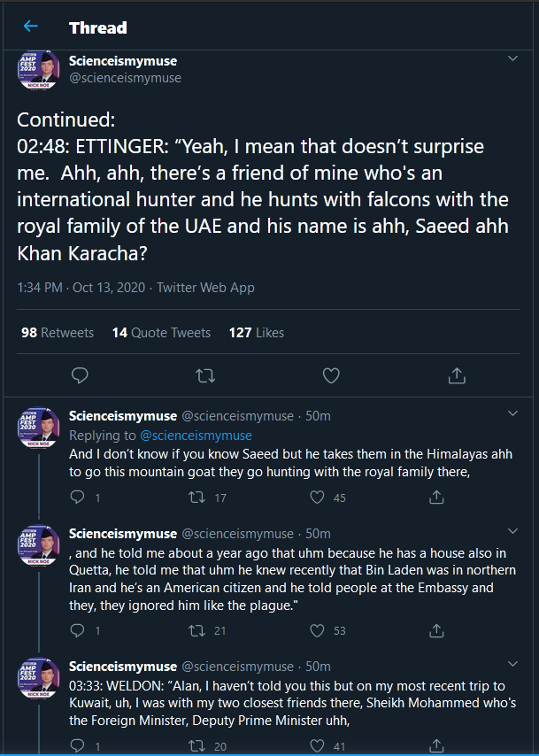This screenshot has height=756, width=539.
Task: Open the main tweet author's profile picture
Action: click(x=38, y=68)
